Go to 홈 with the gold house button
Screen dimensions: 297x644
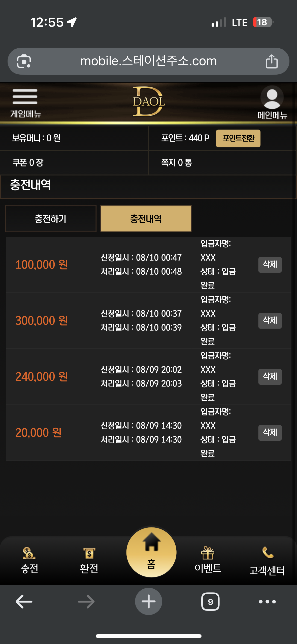click(x=151, y=552)
